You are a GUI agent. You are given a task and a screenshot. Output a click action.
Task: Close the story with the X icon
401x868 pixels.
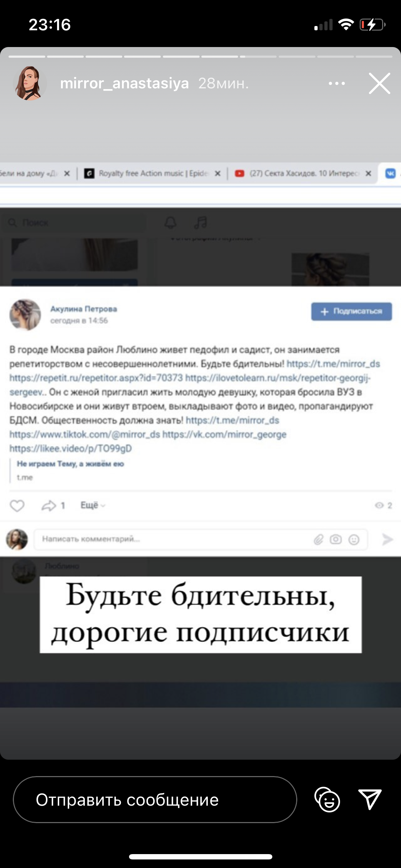tap(379, 83)
